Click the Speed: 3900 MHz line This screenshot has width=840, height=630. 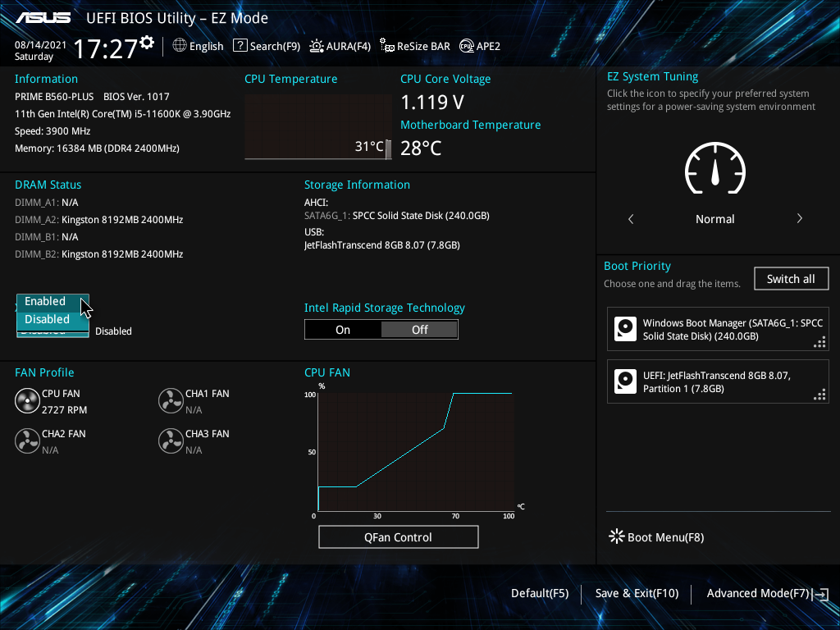tap(52, 130)
